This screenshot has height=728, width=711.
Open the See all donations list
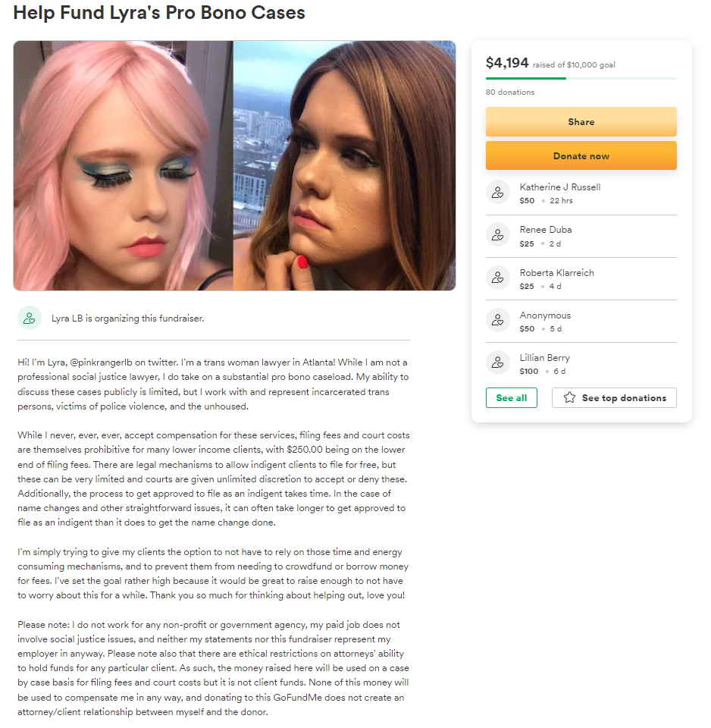(512, 398)
